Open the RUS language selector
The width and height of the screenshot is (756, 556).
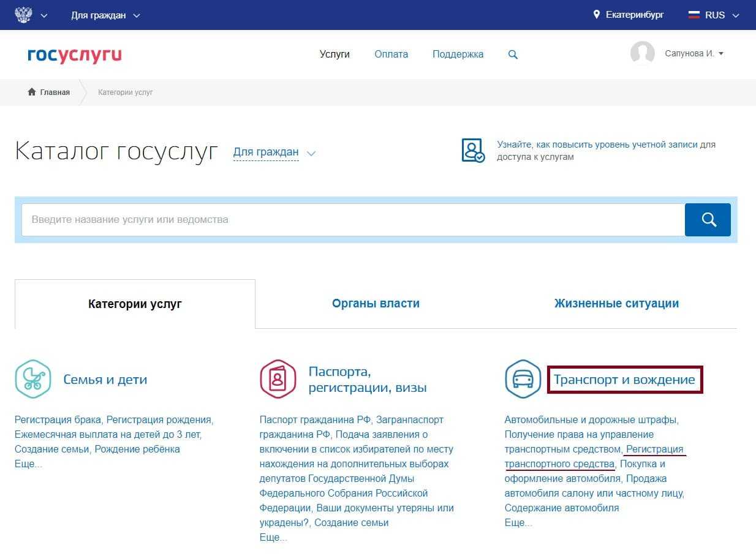tap(714, 15)
